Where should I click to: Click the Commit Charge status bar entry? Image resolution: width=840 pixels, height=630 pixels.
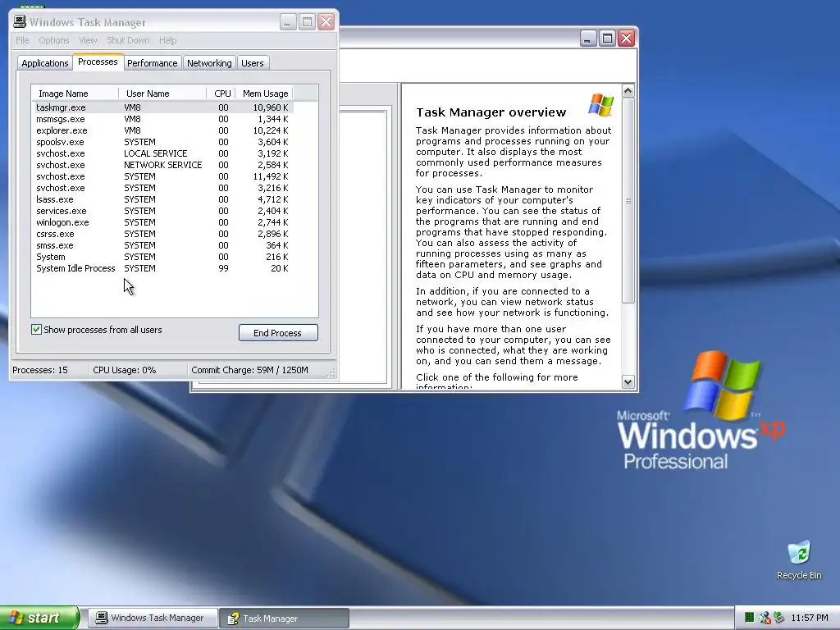click(257, 370)
